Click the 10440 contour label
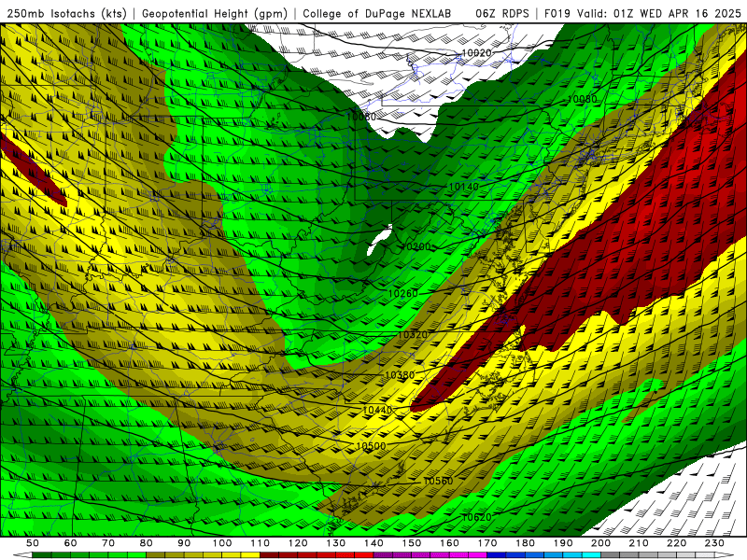 [x=377, y=410]
